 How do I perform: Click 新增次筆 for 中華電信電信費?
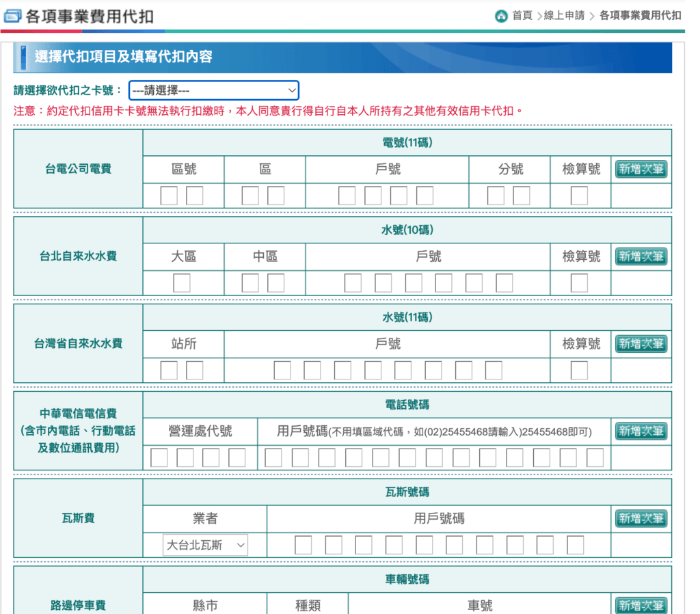[x=641, y=431]
